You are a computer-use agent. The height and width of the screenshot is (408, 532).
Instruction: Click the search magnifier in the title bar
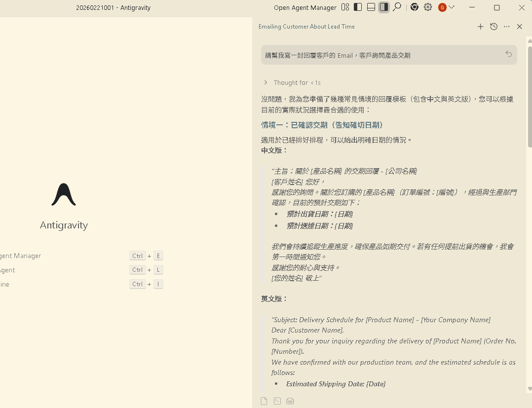click(397, 7)
